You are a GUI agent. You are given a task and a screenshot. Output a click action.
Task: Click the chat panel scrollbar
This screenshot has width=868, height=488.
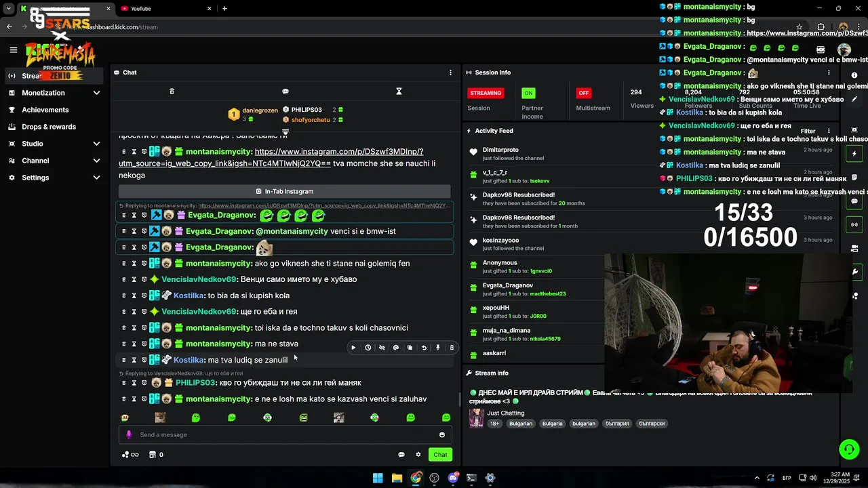point(460,399)
